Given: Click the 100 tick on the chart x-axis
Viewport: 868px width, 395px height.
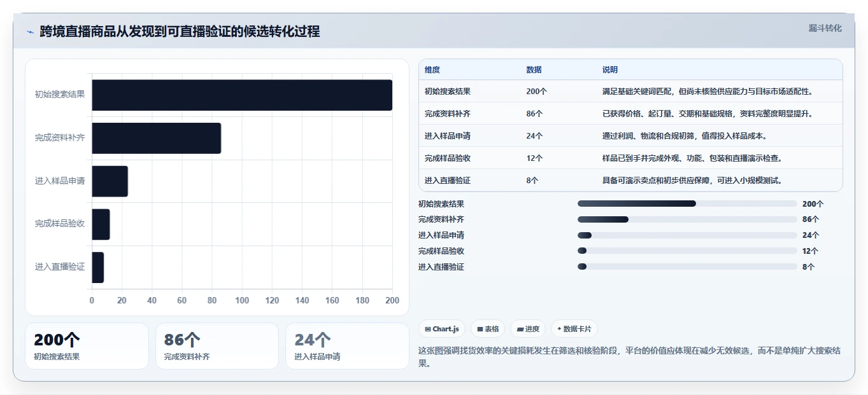Looking at the screenshot, I should tap(242, 300).
